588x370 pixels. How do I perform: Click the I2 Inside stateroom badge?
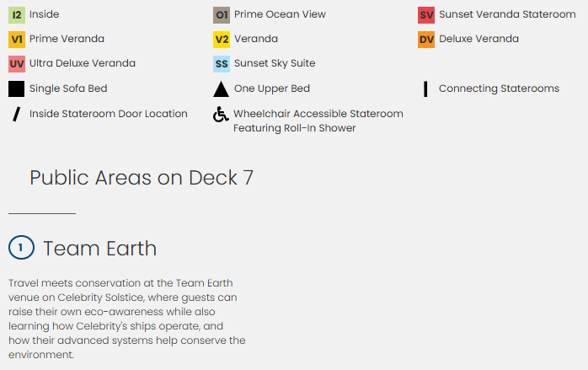click(17, 14)
